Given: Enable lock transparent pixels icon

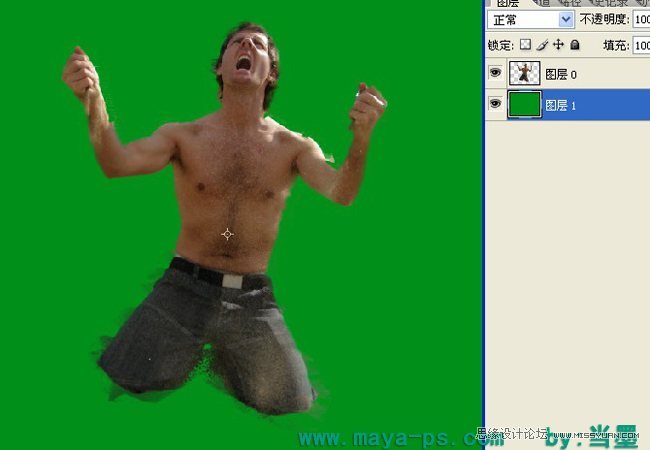Looking at the screenshot, I should click(526, 45).
